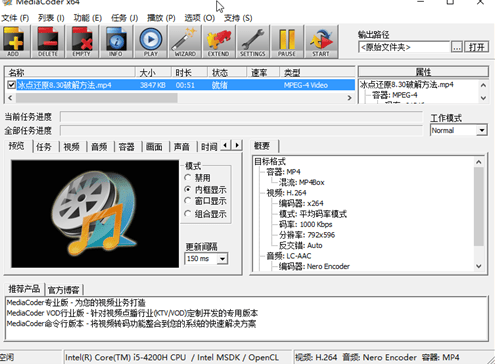The width and height of the screenshot is (495, 364).
Task: Open the INFO toolbar icon
Action: coord(116,42)
